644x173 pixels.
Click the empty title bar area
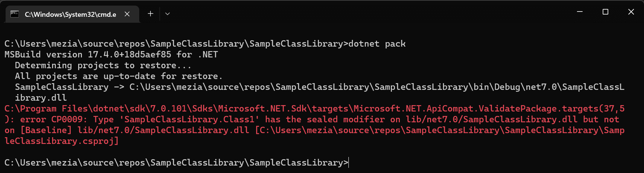[372, 13]
